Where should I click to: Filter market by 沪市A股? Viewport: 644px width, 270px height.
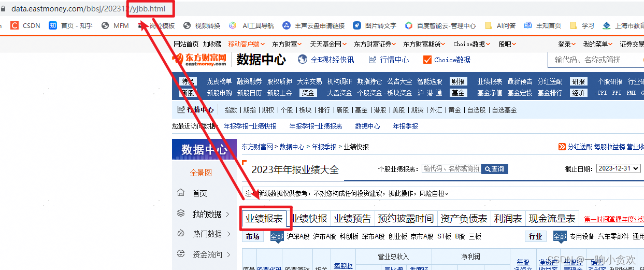click(325, 236)
